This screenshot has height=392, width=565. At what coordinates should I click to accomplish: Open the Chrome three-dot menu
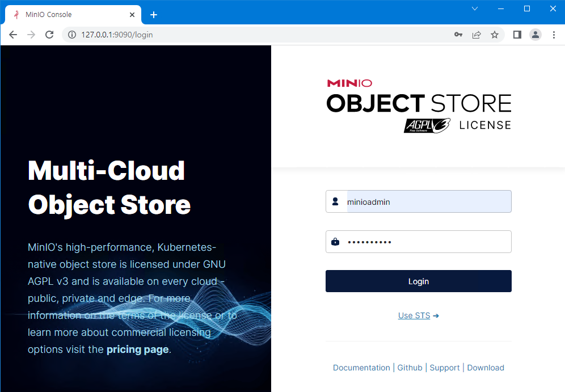(x=554, y=35)
